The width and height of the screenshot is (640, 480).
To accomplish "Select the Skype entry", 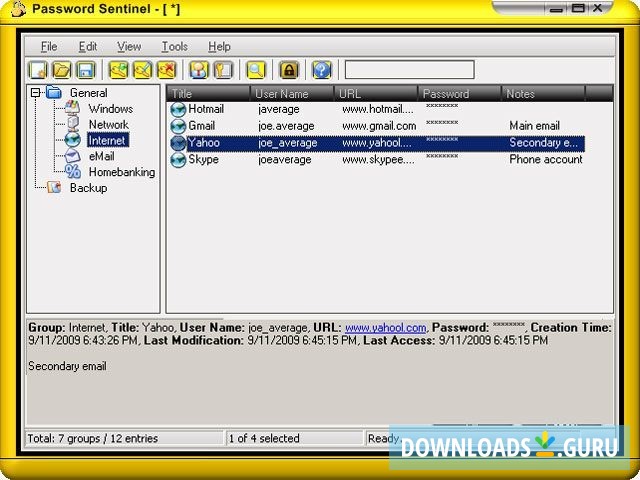I will pyautogui.click(x=377, y=160).
